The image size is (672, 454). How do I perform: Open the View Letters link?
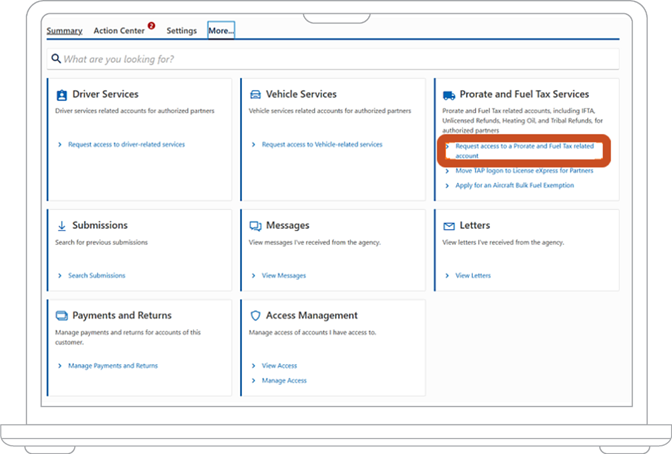(473, 276)
